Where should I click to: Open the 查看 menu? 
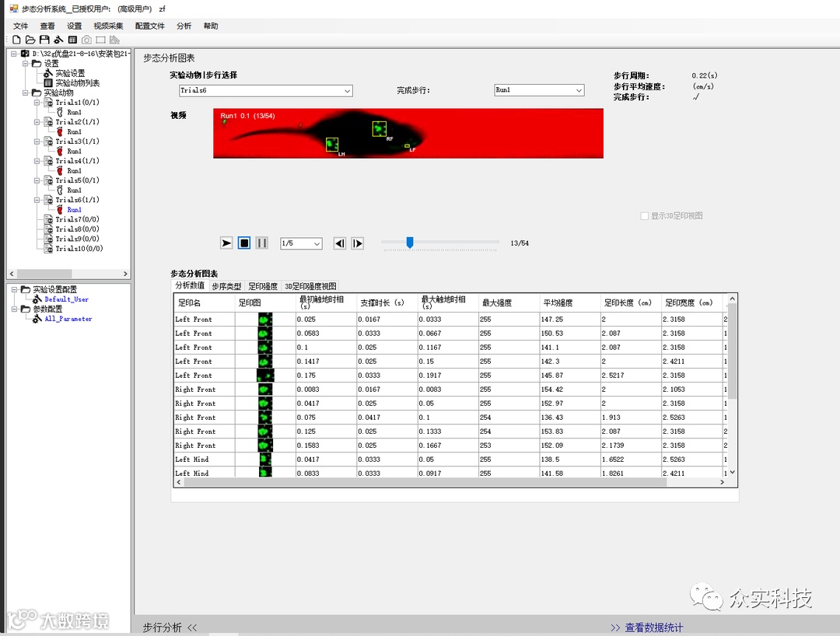coord(47,26)
